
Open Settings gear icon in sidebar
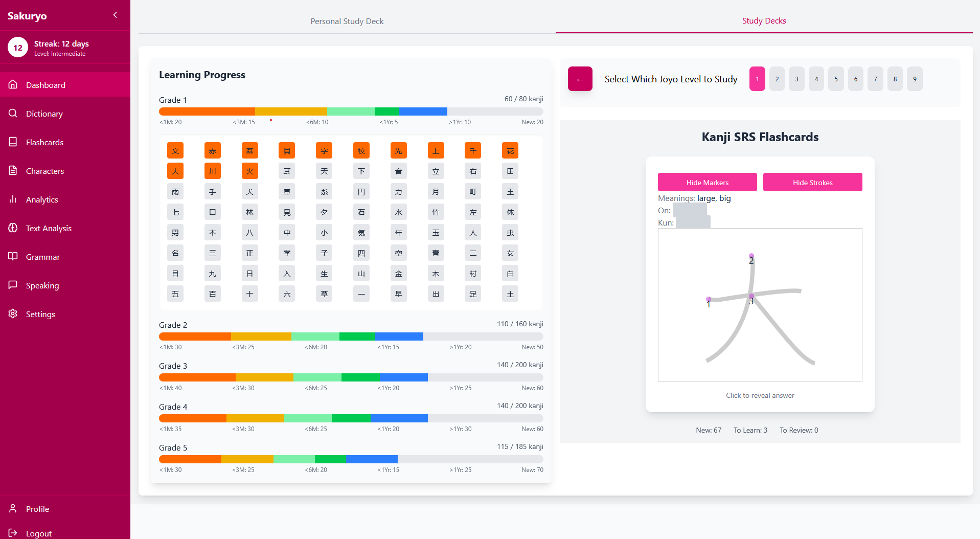(13, 314)
